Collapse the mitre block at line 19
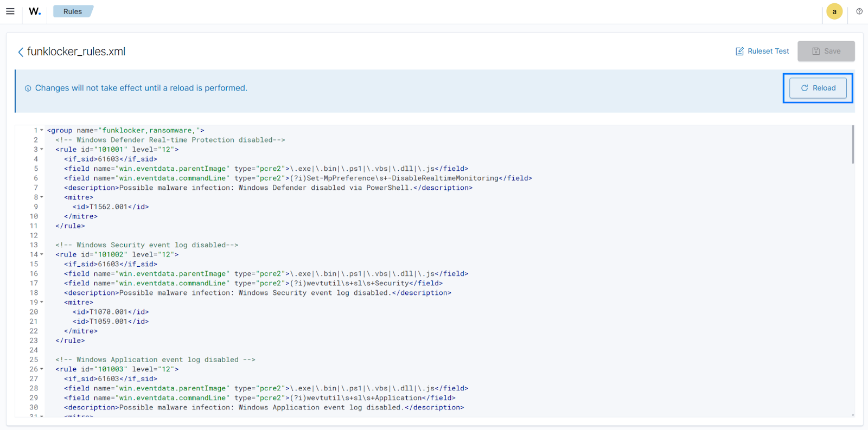The image size is (868, 430). point(42,302)
